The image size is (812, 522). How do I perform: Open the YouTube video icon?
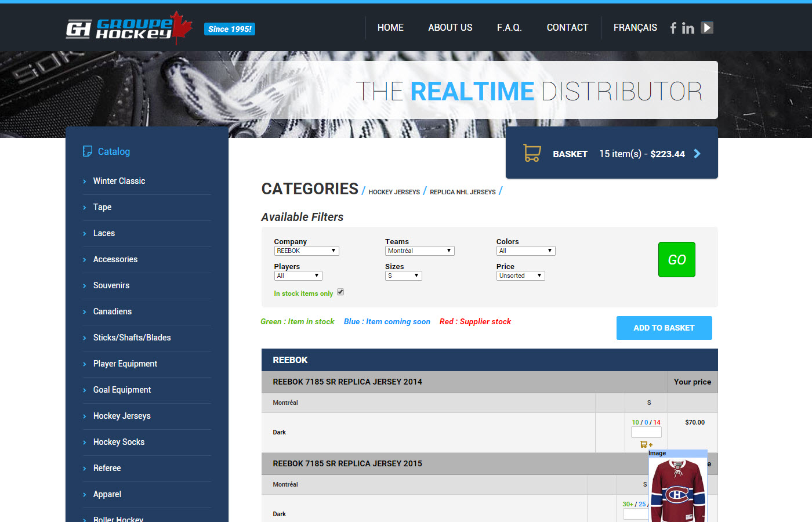coord(707,27)
